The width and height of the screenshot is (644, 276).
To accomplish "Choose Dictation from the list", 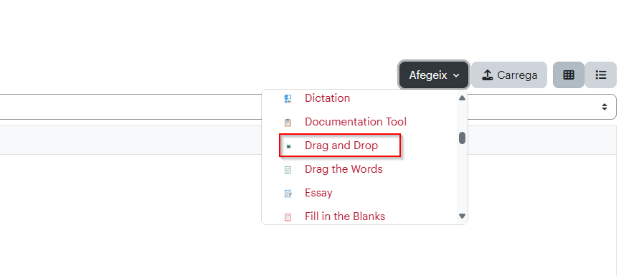I will tap(327, 98).
